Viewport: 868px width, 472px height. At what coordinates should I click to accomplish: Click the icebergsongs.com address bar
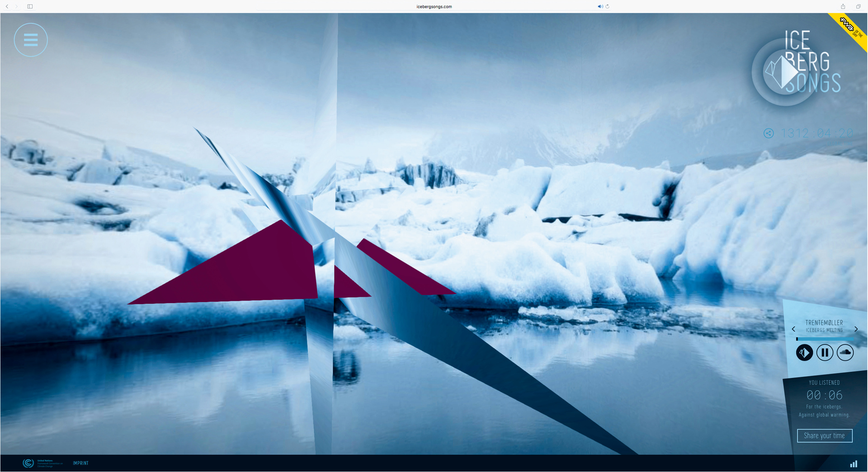[434, 7]
